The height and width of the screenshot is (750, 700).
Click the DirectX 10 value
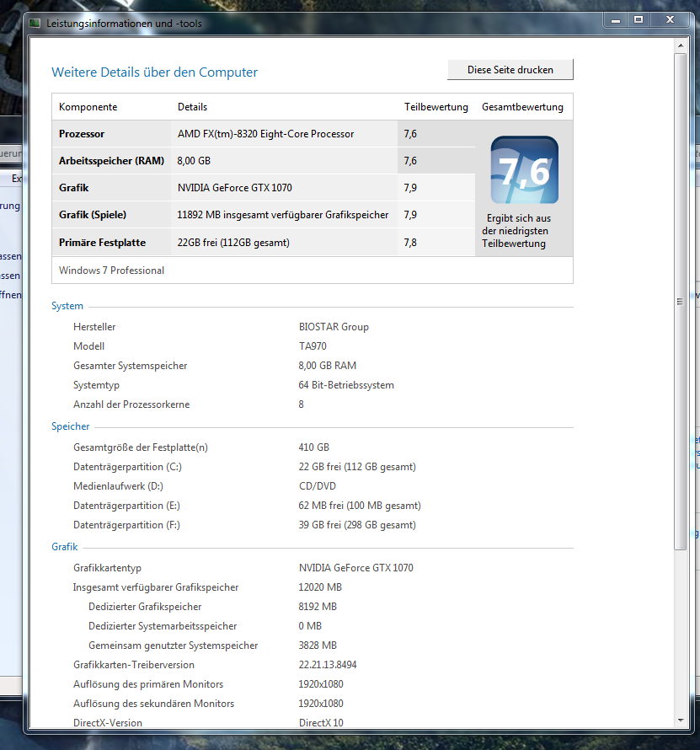pyautogui.click(x=321, y=723)
